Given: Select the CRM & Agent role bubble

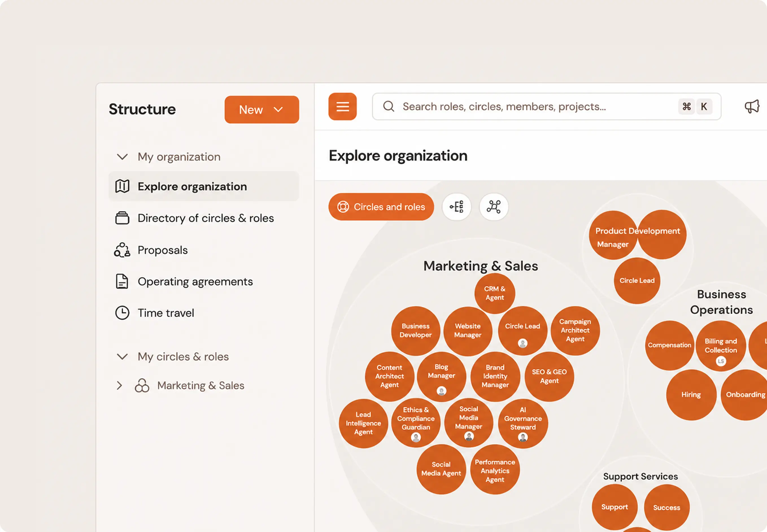Looking at the screenshot, I should click(x=495, y=293).
